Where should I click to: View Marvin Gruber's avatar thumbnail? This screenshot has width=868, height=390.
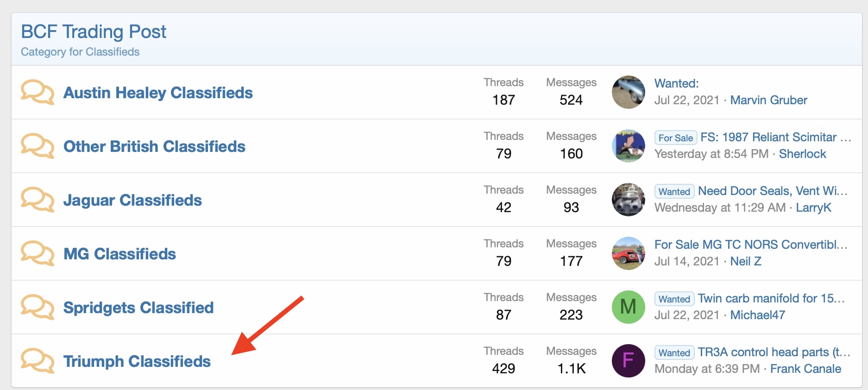click(x=629, y=92)
